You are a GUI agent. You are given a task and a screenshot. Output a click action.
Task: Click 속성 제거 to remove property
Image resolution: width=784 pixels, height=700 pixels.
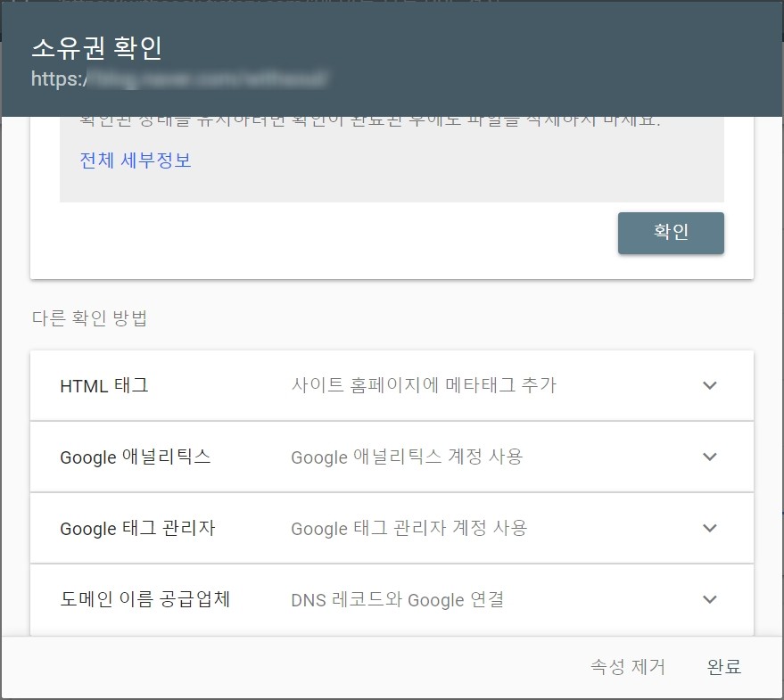(626, 666)
